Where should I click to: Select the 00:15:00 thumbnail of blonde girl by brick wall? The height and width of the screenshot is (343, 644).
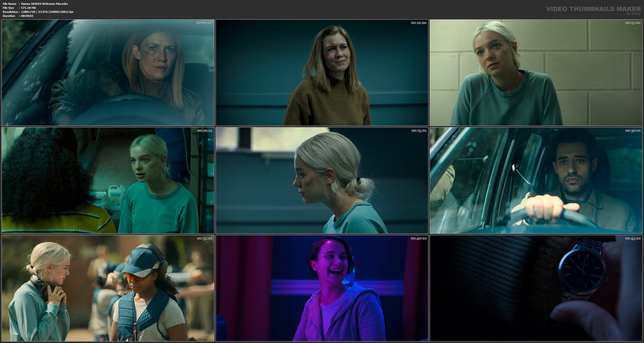(x=536, y=73)
